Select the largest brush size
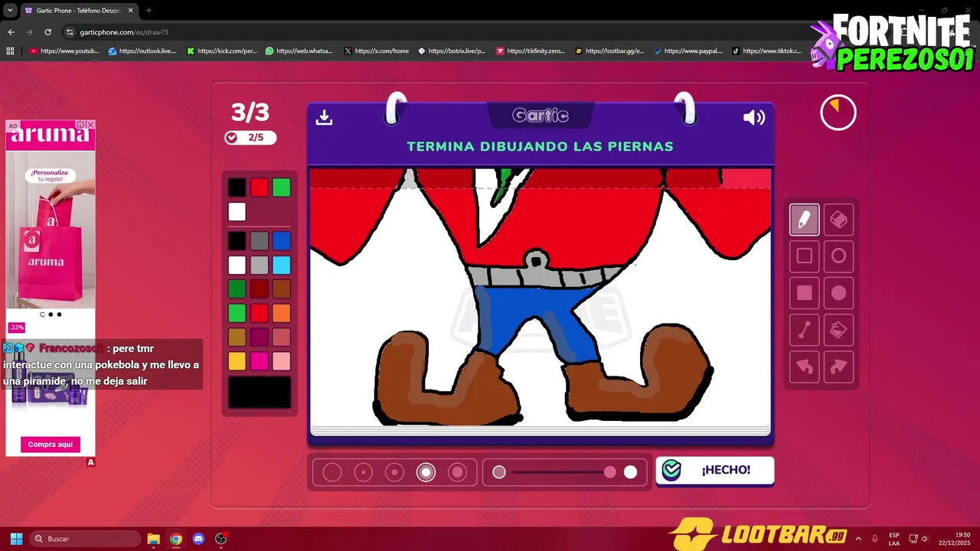Image resolution: width=980 pixels, height=551 pixels. 457,472
